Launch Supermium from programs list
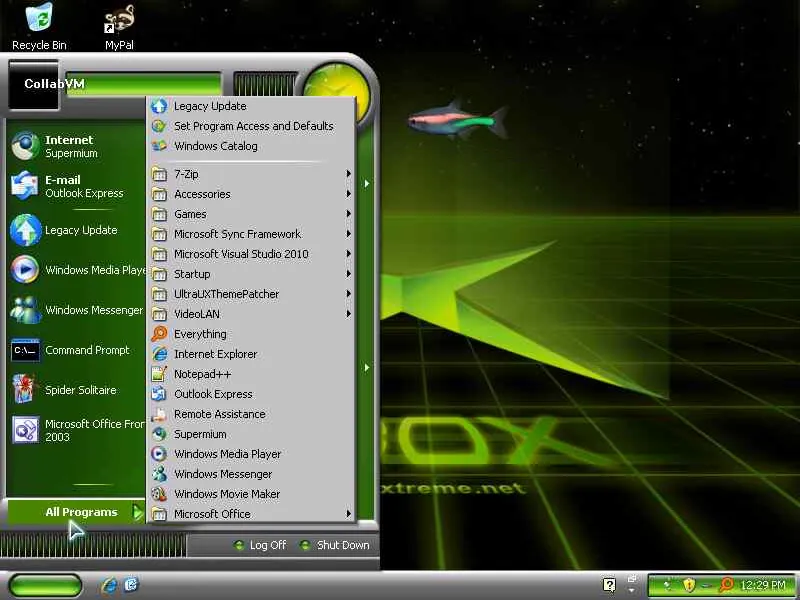The height and width of the screenshot is (600, 800). tap(252, 434)
